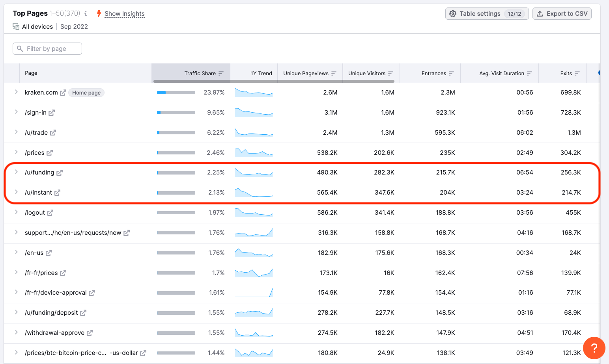Expand the /u/funding/deposit row
The height and width of the screenshot is (364, 609).
(x=16, y=312)
